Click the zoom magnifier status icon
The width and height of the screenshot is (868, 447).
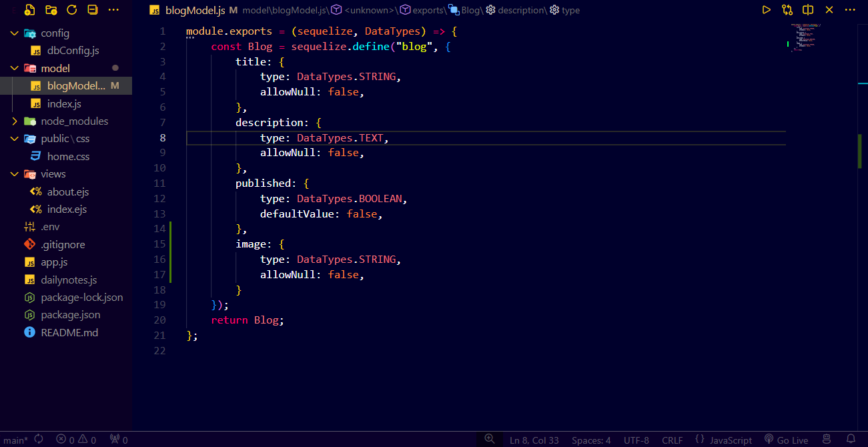490,439
